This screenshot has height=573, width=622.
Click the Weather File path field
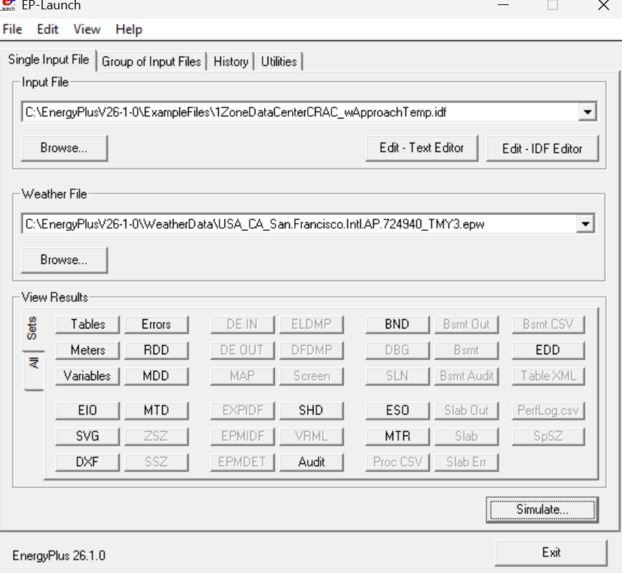tap(299, 224)
